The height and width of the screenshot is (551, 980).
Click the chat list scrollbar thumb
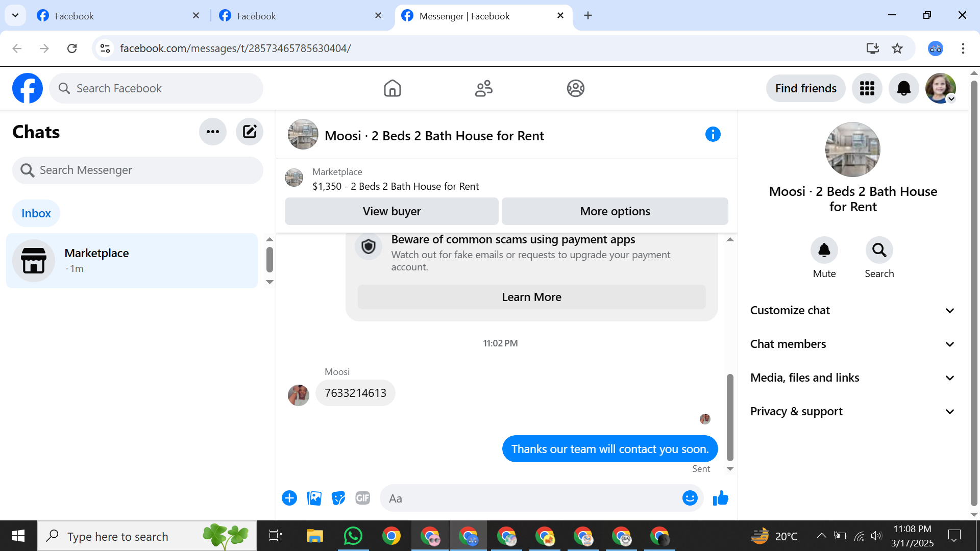tap(269, 260)
